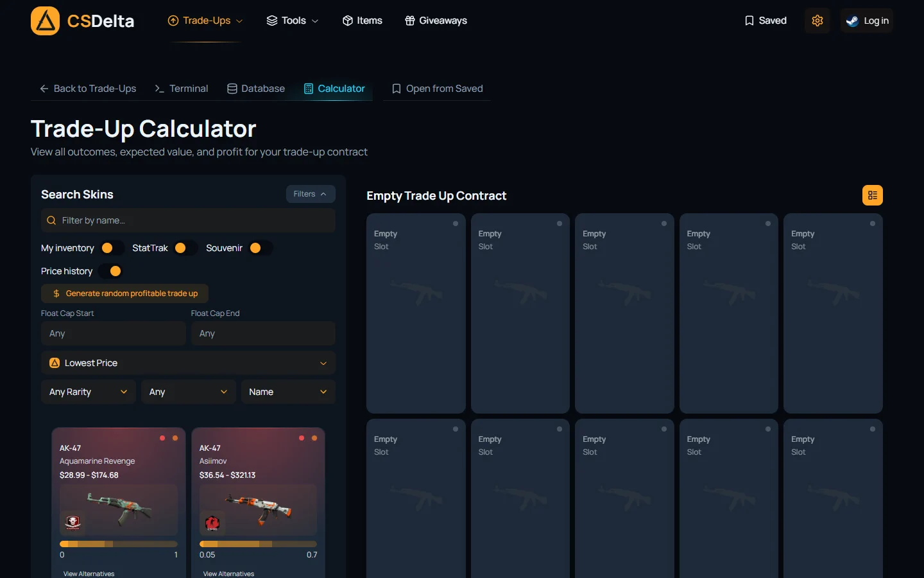This screenshot has height=578, width=924.
Task: Open the Lowest Price dropdown
Action: (x=188, y=363)
